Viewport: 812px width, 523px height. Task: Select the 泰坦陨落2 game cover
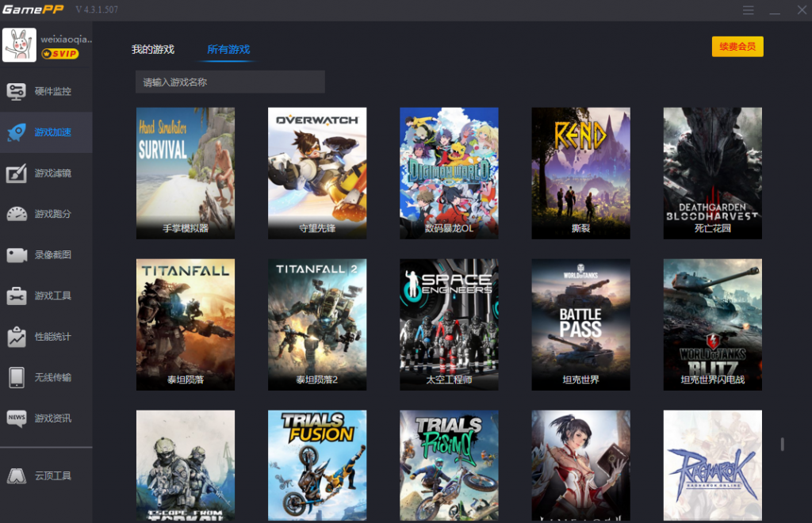(317, 325)
